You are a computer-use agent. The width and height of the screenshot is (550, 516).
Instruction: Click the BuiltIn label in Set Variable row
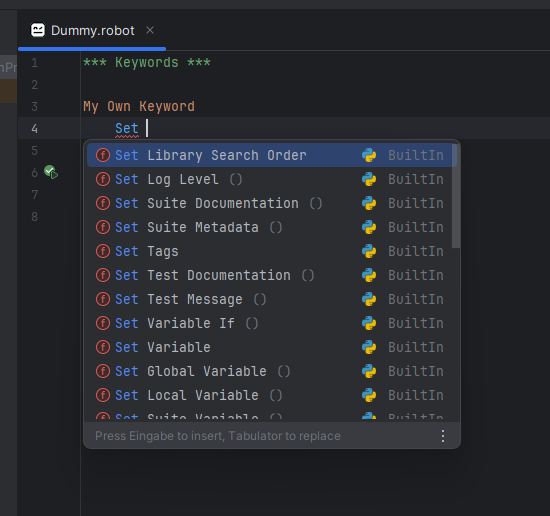pyautogui.click(x=416, y=347)
